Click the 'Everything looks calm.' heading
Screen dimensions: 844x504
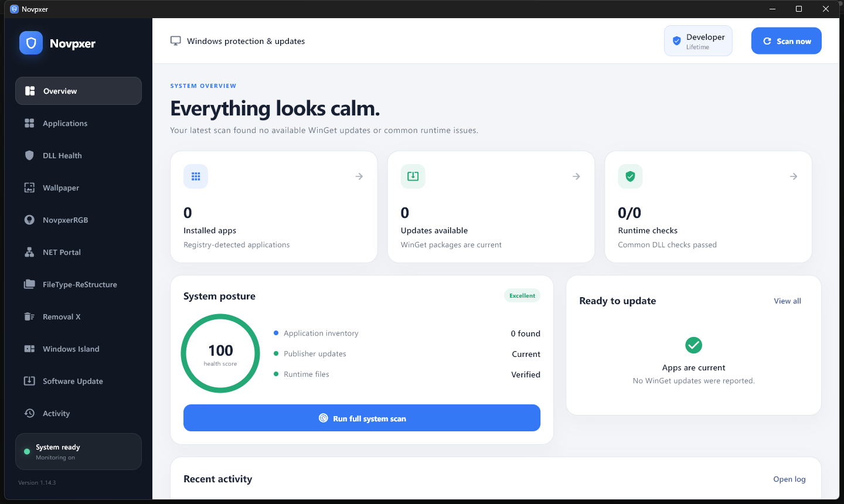coord(275,109)
